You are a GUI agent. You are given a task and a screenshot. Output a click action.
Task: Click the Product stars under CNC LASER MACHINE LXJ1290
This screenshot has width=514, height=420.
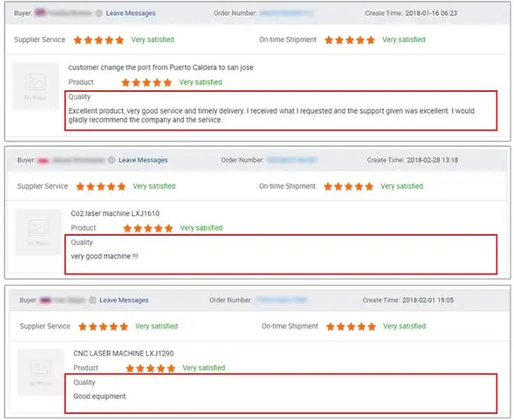pos(151,368)
